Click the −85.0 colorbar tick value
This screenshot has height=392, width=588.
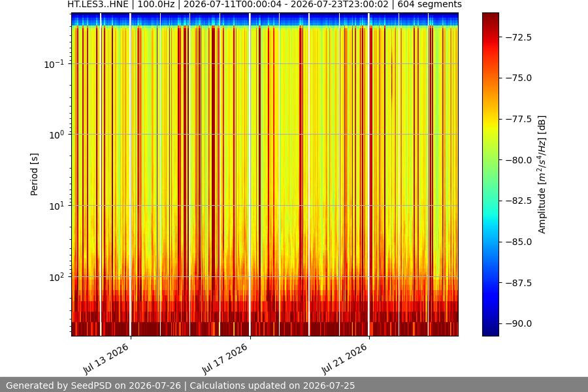518,242
